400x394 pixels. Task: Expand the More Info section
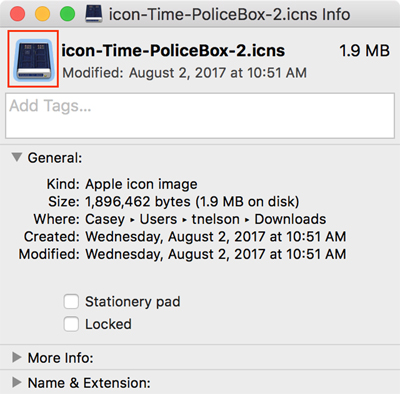click(x=17, y=357)
